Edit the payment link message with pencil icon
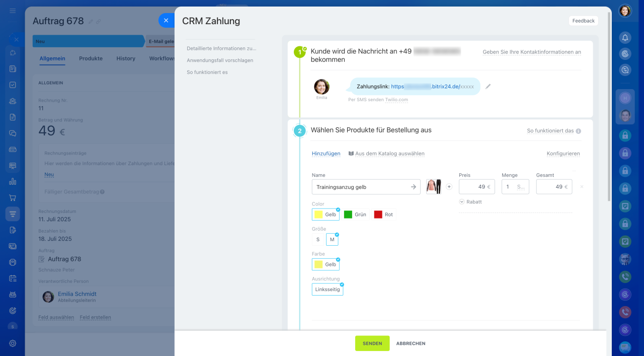This screenshot has height=356, width=644. 488,86
